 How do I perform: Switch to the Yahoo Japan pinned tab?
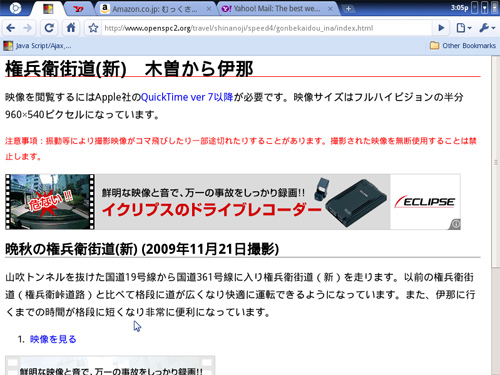(79, 9)
